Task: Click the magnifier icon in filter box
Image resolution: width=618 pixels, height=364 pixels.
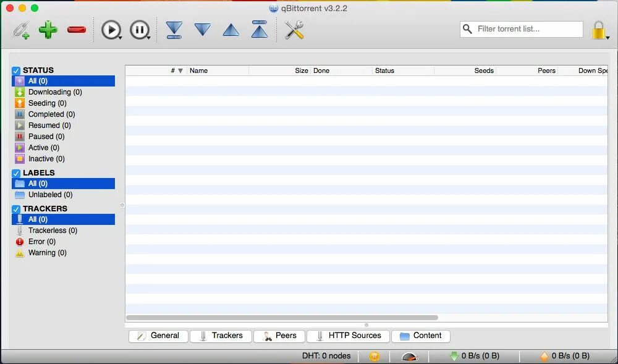Action: [x=467, y=29]
